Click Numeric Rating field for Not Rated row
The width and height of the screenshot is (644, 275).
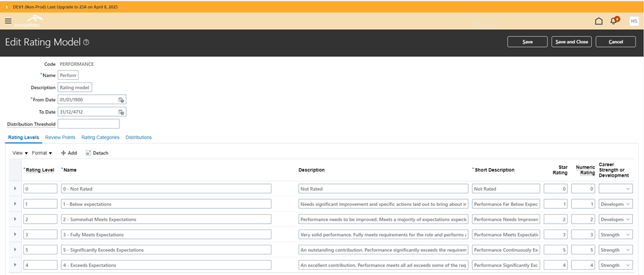pyautogui.click(x=583, y=189)
